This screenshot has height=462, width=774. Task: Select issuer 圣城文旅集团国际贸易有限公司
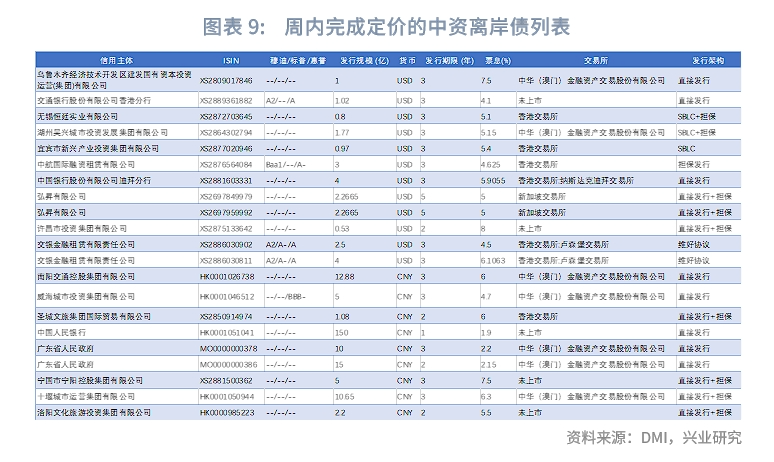[94, 316]
